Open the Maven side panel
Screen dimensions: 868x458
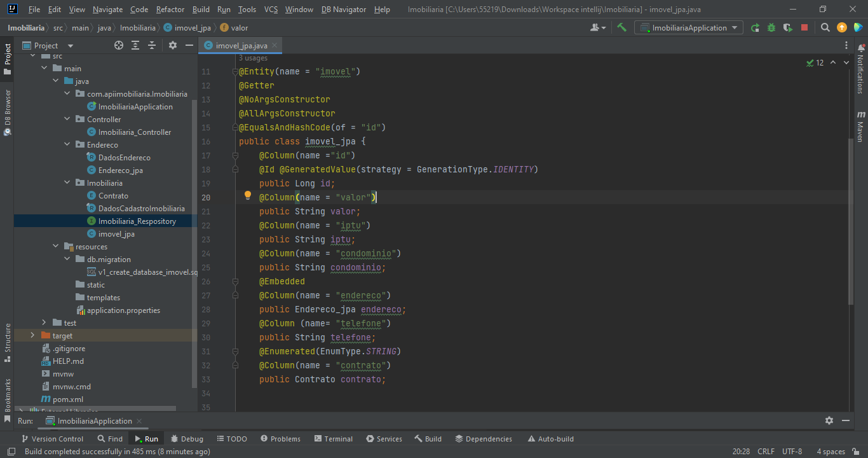coord(861,126)
